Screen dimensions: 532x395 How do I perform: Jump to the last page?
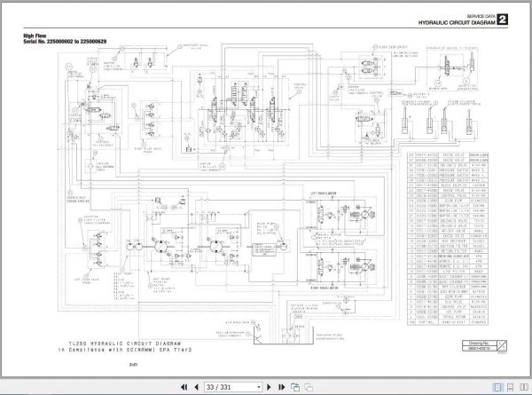pos(281,387)
